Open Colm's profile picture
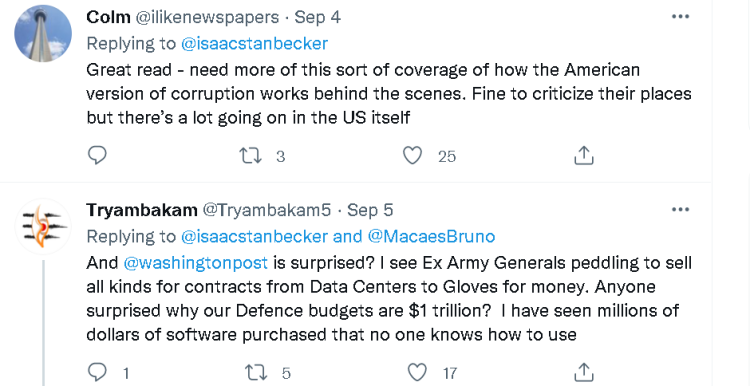The height and width of the screenshot is (386, 750). point(43,33)
